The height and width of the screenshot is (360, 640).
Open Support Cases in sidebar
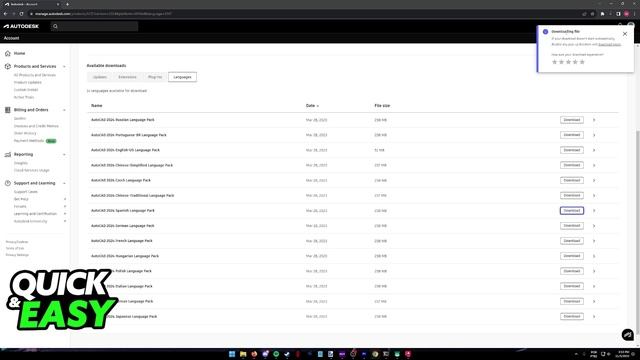point(26,192)
